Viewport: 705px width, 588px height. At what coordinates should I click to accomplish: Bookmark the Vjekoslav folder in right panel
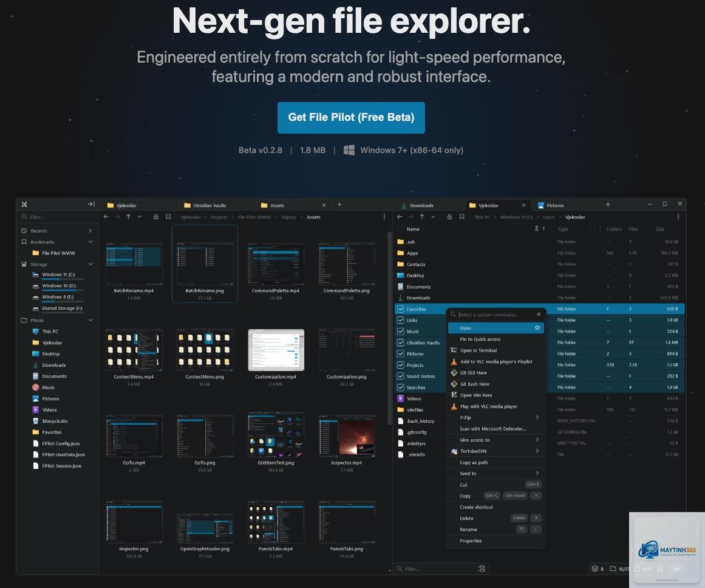461,217
